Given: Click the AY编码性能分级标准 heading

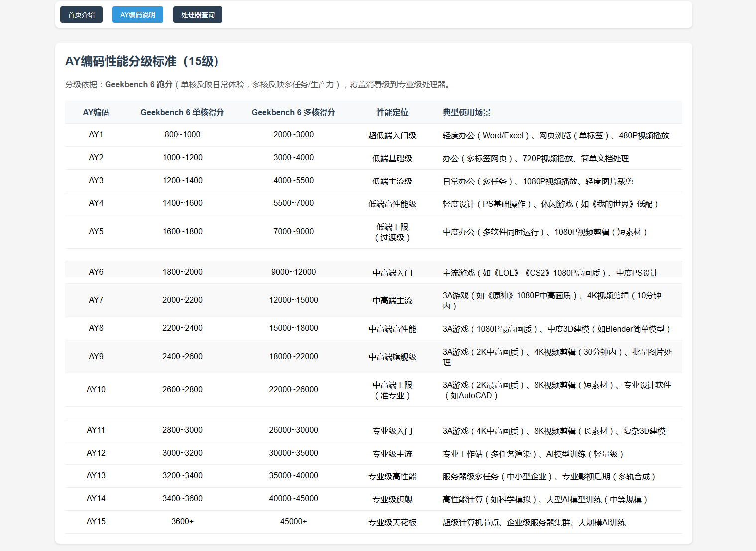Looking at the screenshot, I should 142,61.
